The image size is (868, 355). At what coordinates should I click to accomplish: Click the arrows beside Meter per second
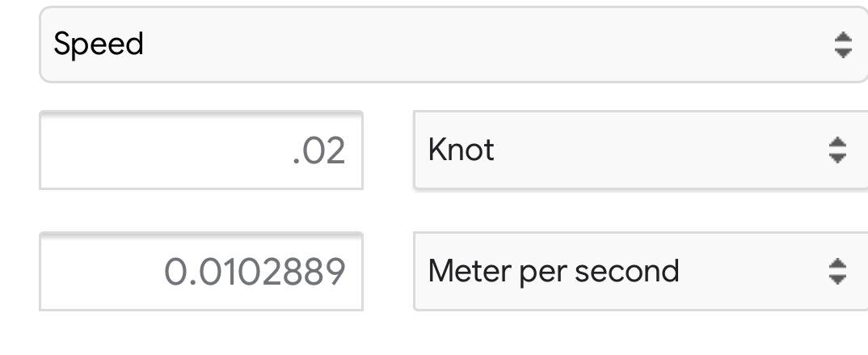[838, 271]
